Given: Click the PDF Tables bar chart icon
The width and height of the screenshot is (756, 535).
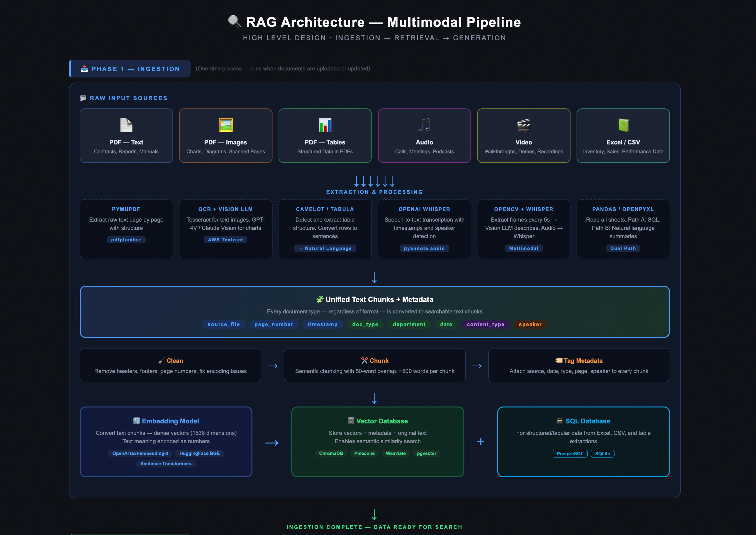Looking at the screenshot, I should pyautogui.click(x=325, y=125).
